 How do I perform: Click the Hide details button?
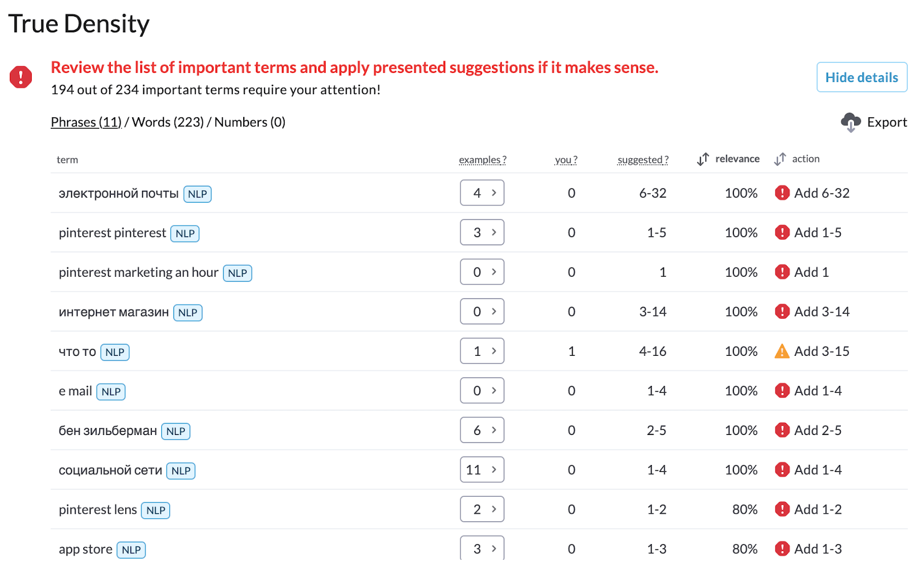click(862, 77)
